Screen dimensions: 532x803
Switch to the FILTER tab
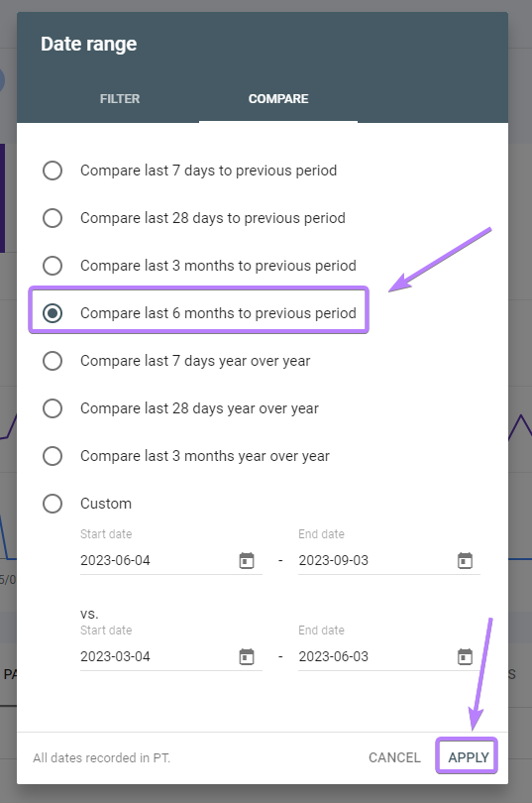(x=120, y=99)
